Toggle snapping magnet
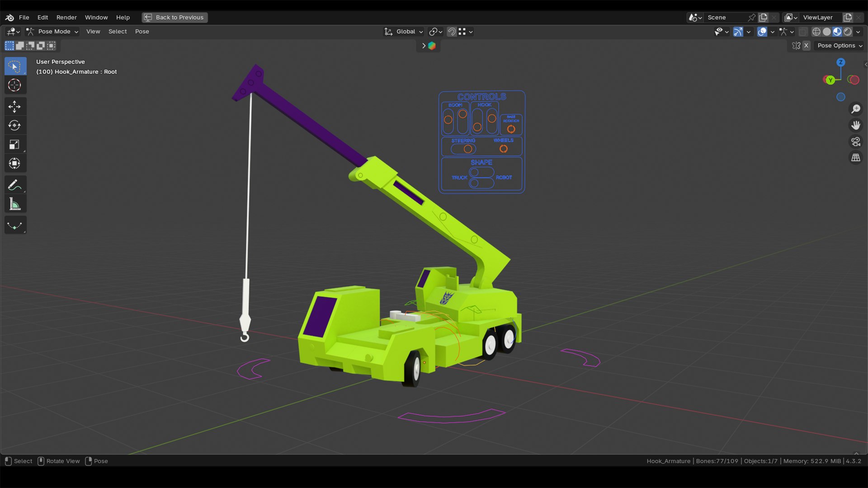Viewport: 868px width, 488px height. (x=452, y=32)
